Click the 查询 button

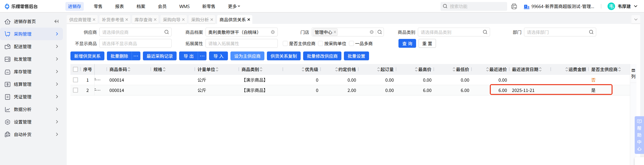[407, 43]
